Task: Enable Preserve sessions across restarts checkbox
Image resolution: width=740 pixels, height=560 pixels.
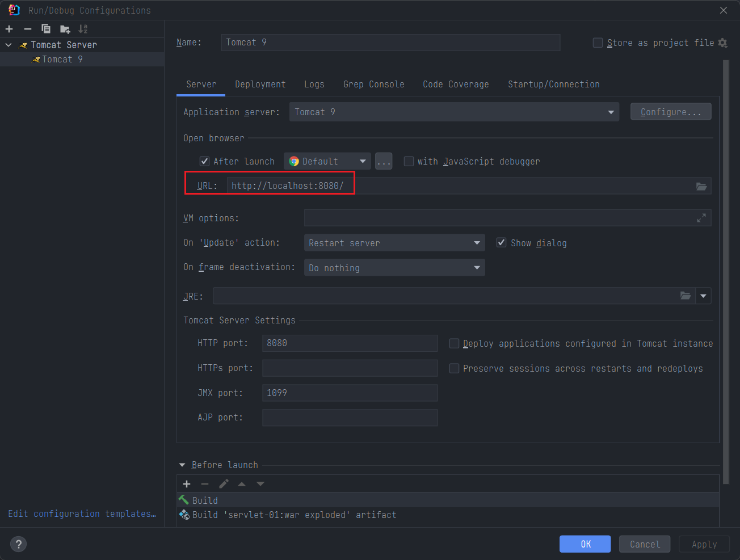Action: 454,368
